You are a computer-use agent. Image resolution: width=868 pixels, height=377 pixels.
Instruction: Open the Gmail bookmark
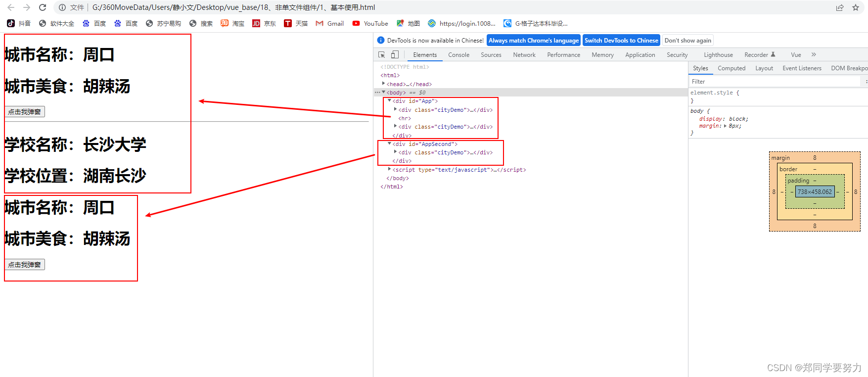pyautogui.click(x=329, y=23)
